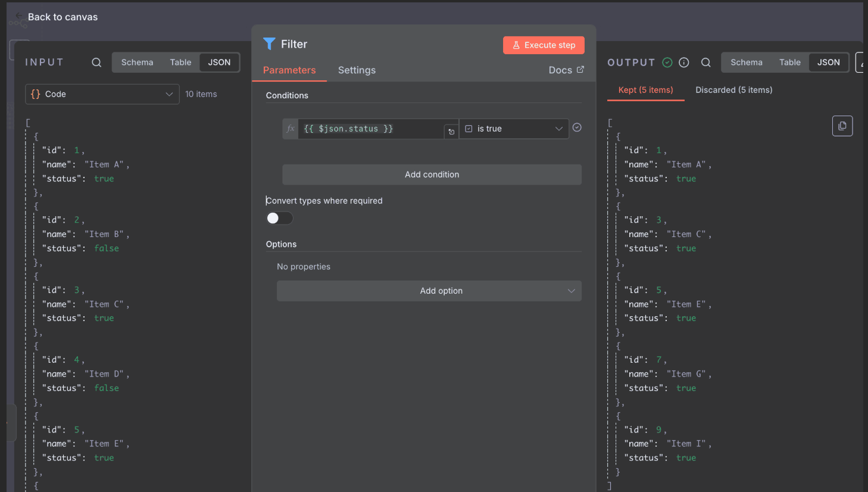Click the '10 items' count text
The width and height of the screenshot is (868, 492).
click(201, 94)
